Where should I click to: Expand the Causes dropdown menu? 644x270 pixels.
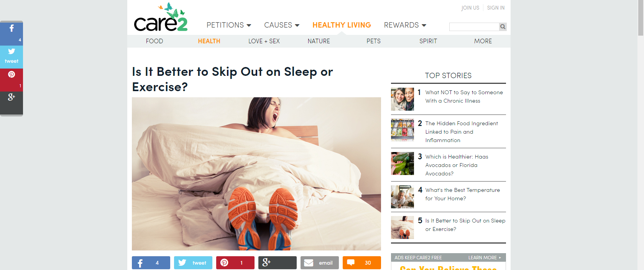[x=282, y=25]
